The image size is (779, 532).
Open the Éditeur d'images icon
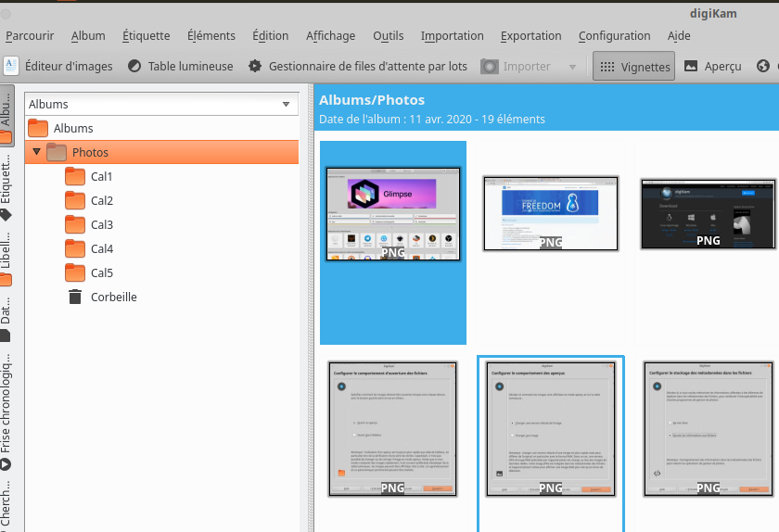11,66
